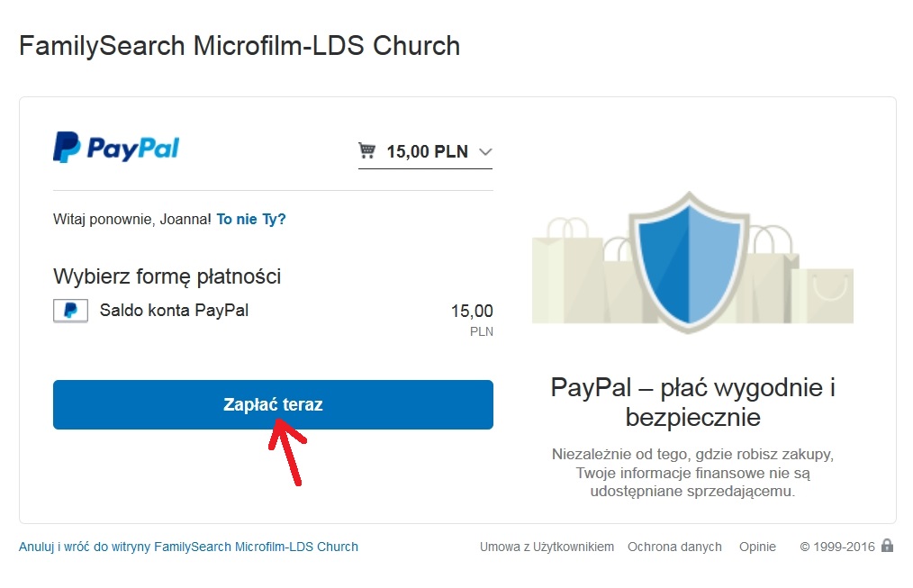Click the "PayPal – płać wygodnie i bezpiecznie" heading
Viewport: 913px width, 588px height.
tap(693, 403)
